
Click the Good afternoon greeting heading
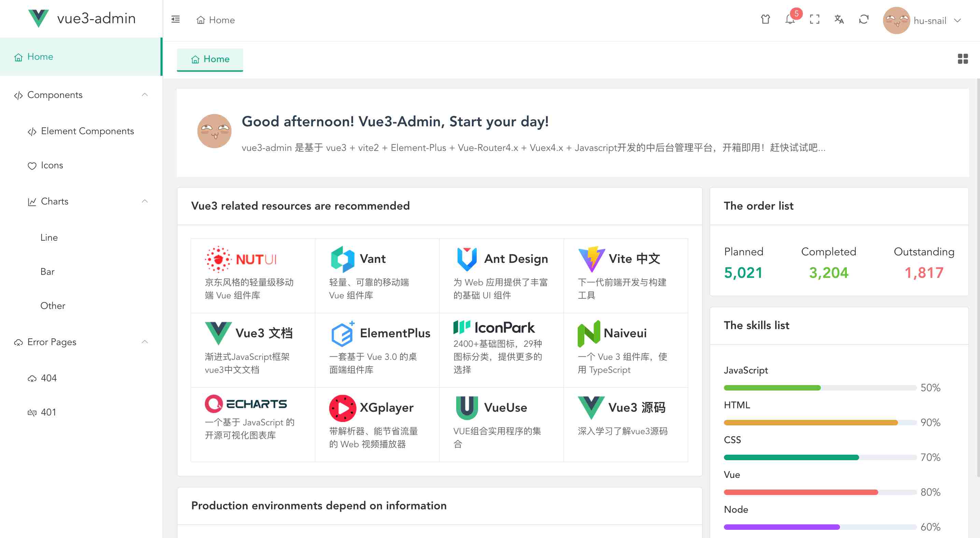395,122
